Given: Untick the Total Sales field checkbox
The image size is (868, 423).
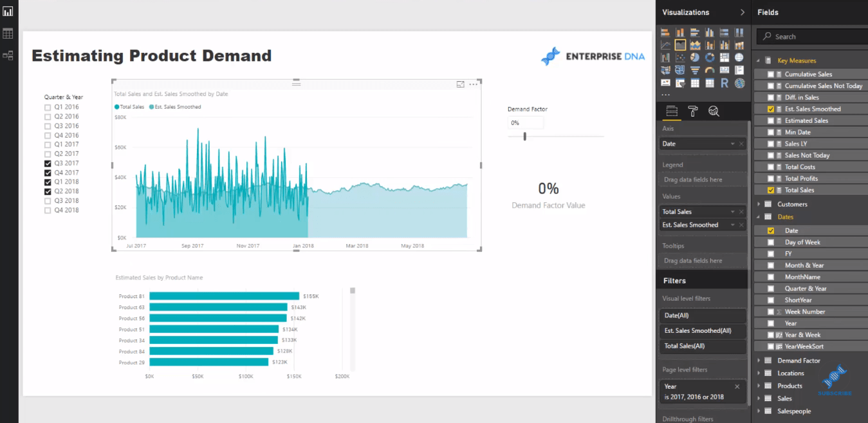Looking at the screenshot, I should coord(771,191).
